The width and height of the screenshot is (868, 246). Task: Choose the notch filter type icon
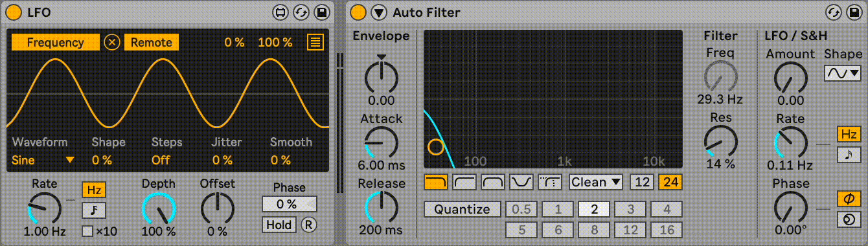(521, 182)
